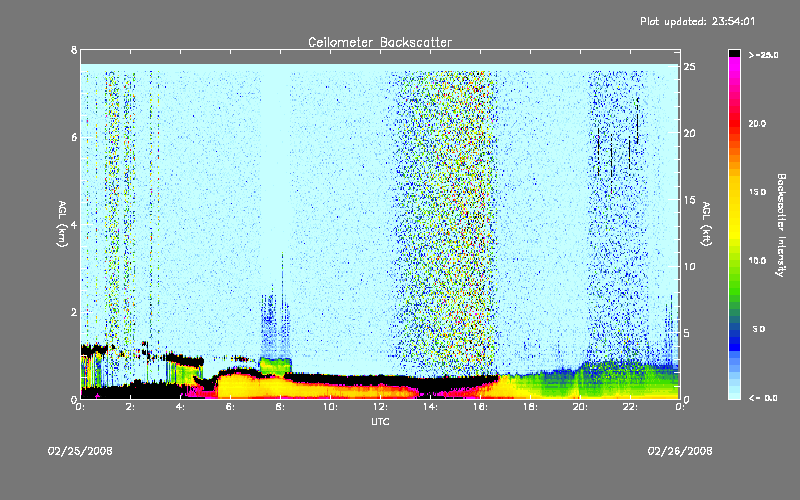
Task: Click the 'Ceilometer Backscatter' chart title
Action: click(x=380, y=42)
